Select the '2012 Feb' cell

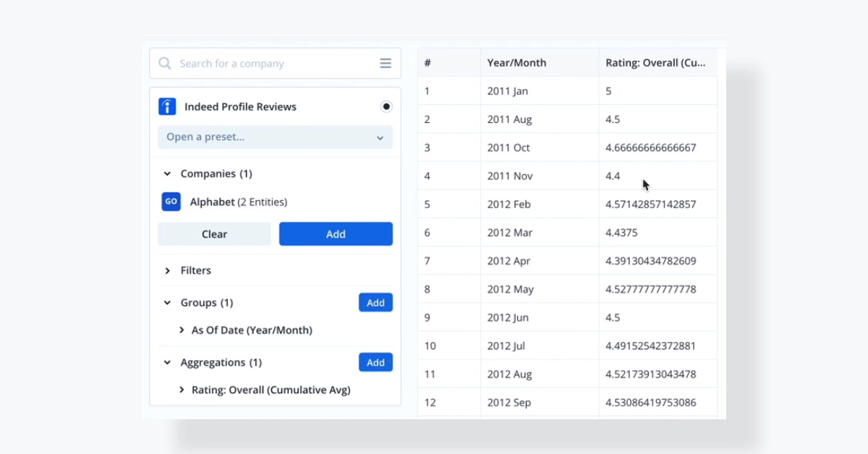pyautogui.click(x=540, y=204)
